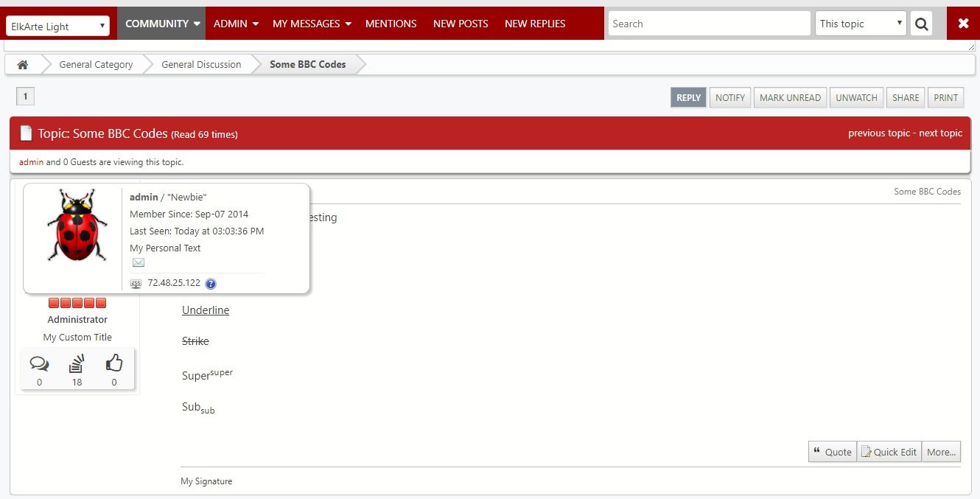Open New Posts in the menu
This screenshot has height=499, width=980.
pos(461,24)
